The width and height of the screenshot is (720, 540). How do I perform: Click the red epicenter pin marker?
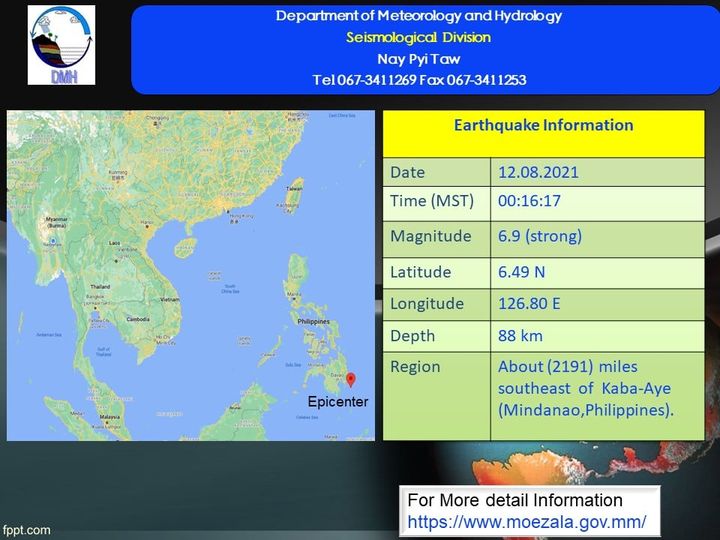351,380
